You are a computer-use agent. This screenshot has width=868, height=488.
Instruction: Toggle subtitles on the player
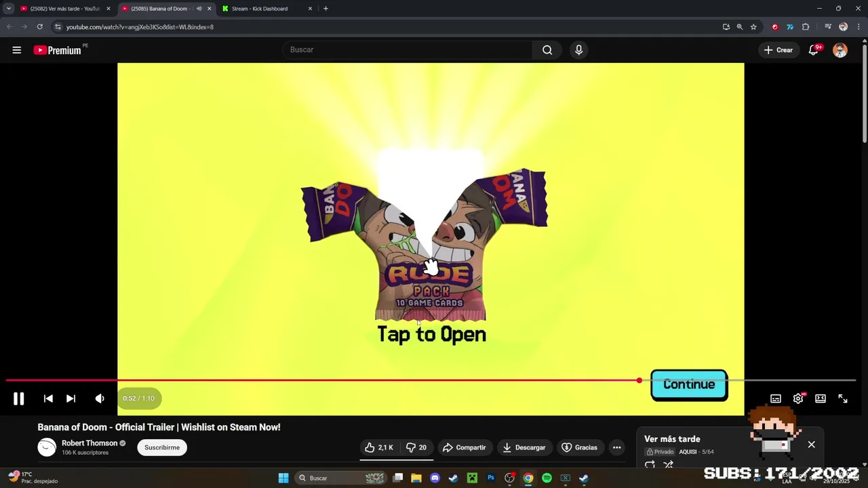pyautogui.click(x=776, y=399)
